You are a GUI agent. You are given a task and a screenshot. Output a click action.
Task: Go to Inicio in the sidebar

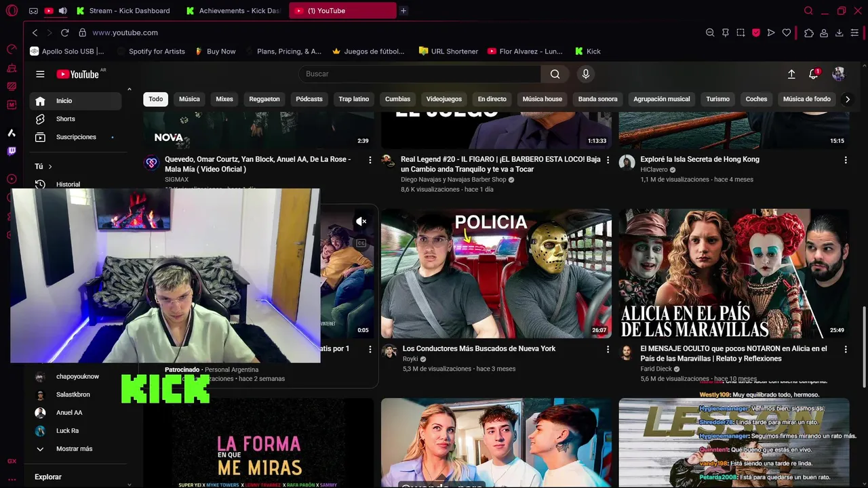coord(75,101)
